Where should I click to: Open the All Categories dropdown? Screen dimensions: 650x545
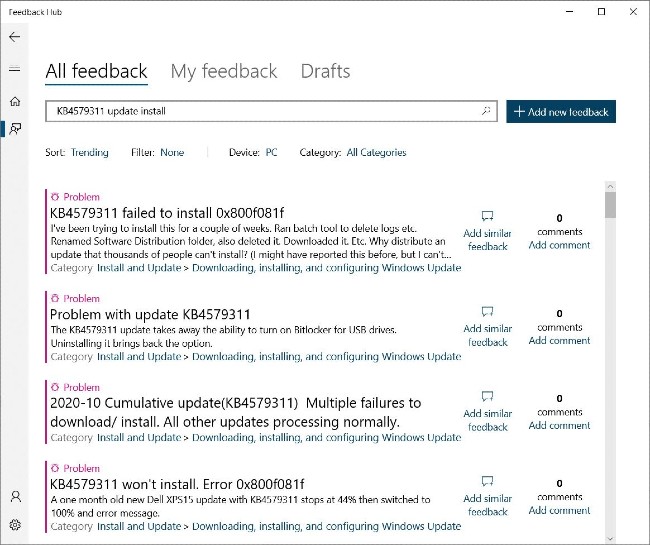point(376,153)
